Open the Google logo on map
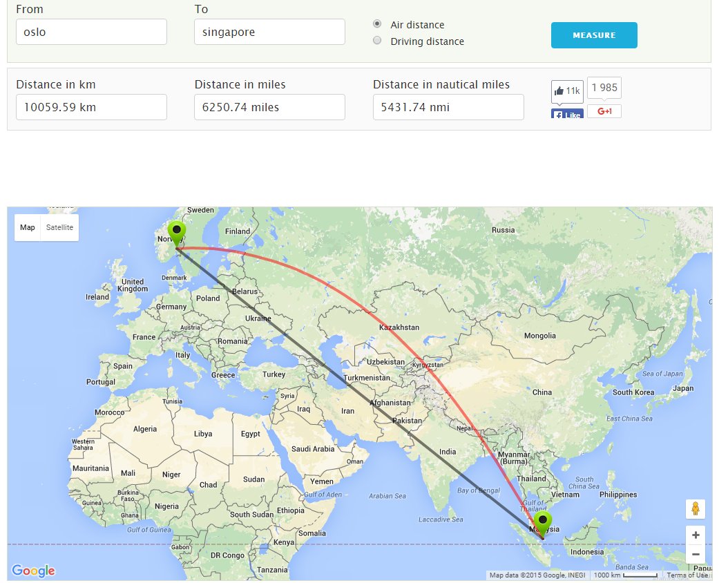The width and height of the screenshot is (728, 583). pos(33,571)
